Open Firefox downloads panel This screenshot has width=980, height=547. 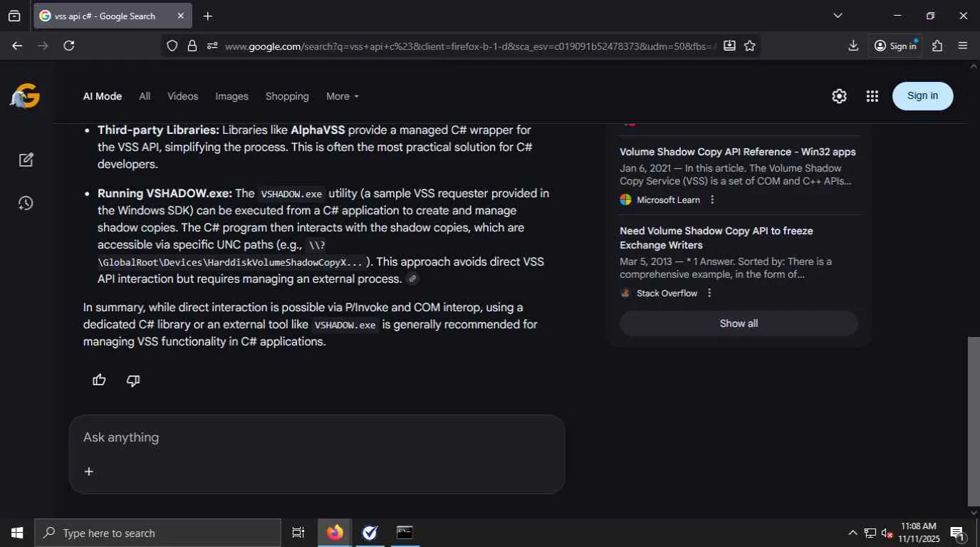[x=853, y=46]
